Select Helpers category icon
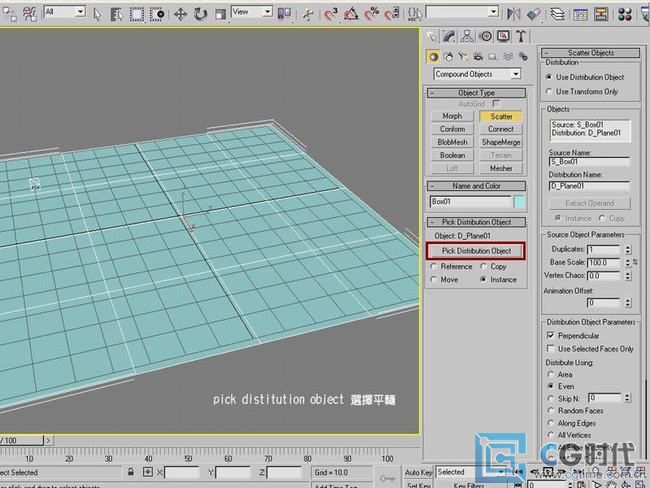 (x=492, y=57)
